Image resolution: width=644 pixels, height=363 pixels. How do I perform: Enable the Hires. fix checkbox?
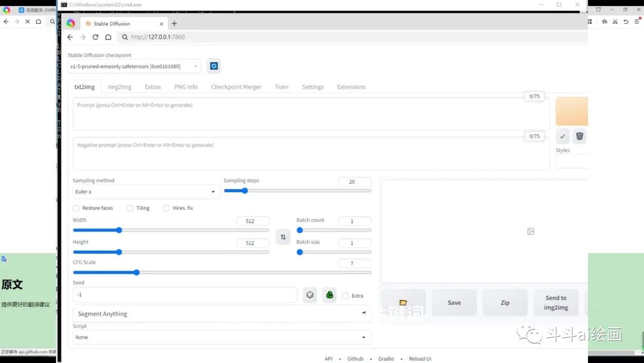(166, 208)
